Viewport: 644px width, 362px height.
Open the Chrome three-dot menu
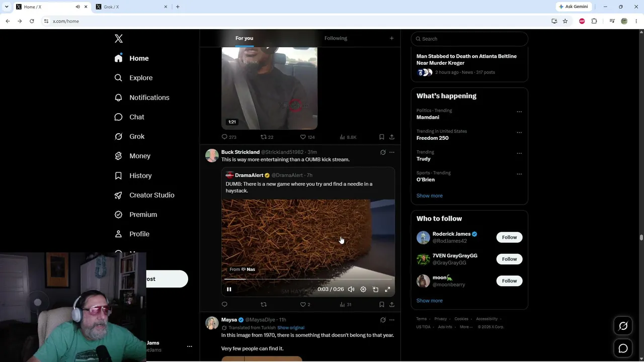[x=636, y=21]
